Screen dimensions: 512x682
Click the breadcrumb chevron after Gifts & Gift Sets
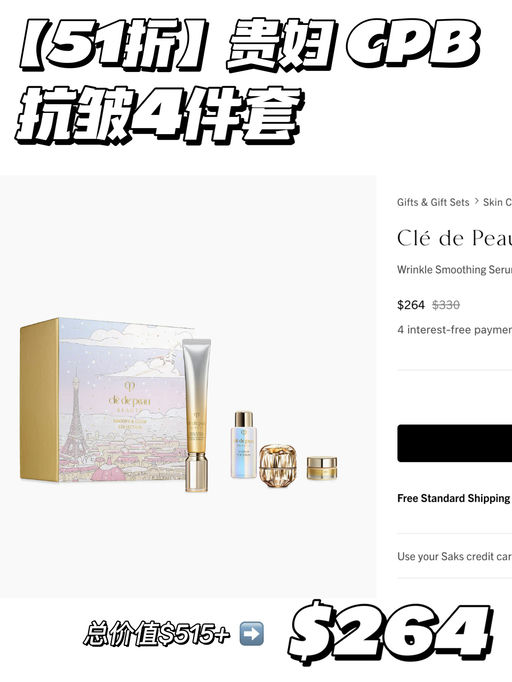476,201
